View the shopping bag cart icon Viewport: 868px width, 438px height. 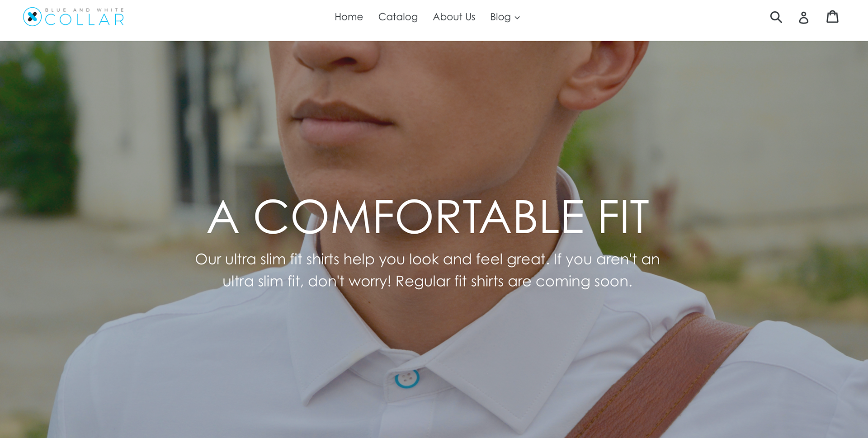click(x=832, y=17)
